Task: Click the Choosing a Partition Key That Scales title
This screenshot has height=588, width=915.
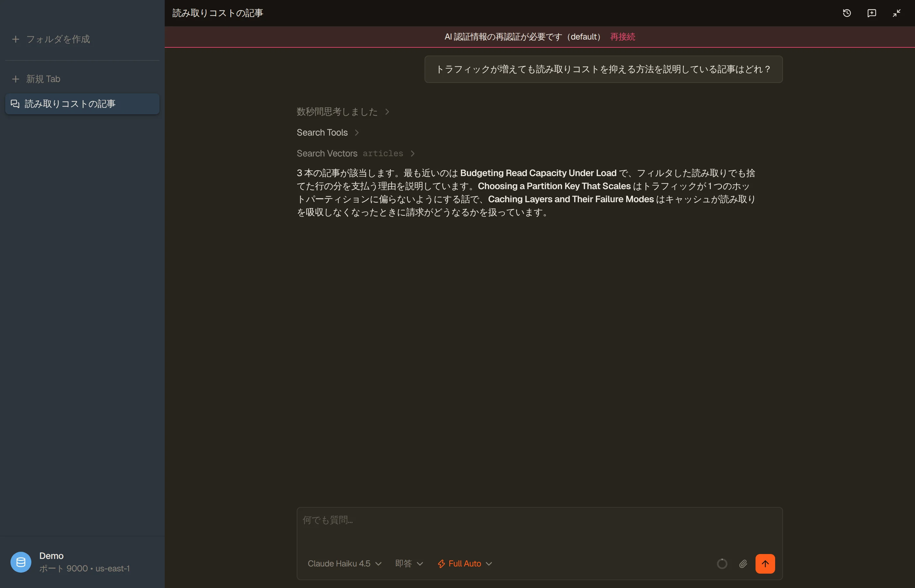Action: click(554, 186)
